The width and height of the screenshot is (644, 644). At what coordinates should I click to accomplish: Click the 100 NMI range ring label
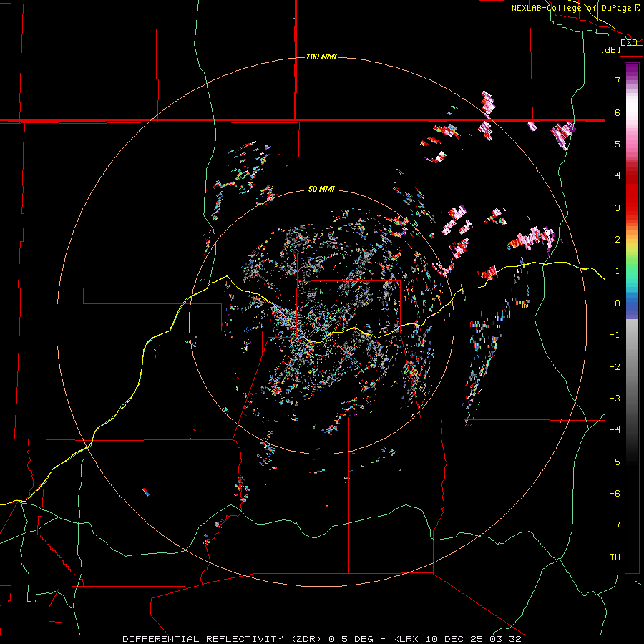pos(321,57)
